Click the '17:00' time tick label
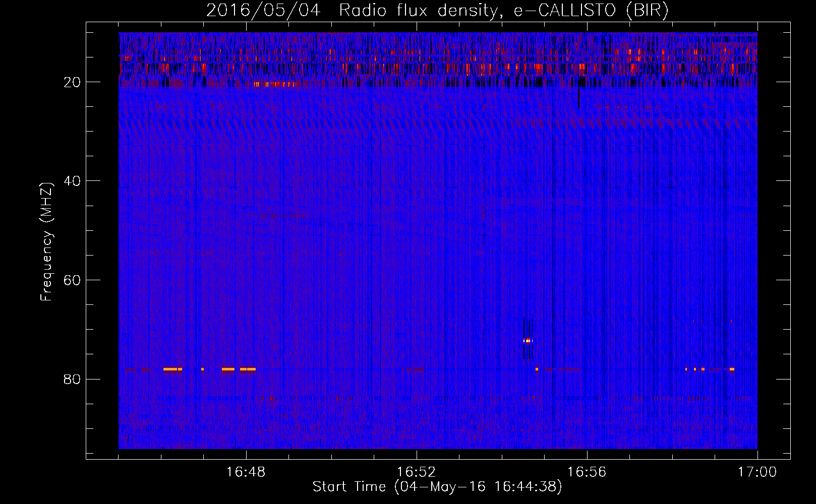816x504 pixels. pos(757,472)
